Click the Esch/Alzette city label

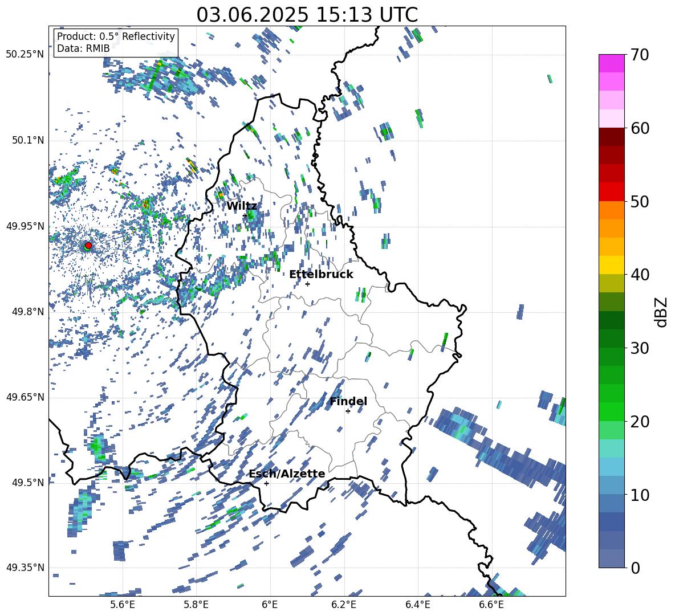(x=287, y=474)
